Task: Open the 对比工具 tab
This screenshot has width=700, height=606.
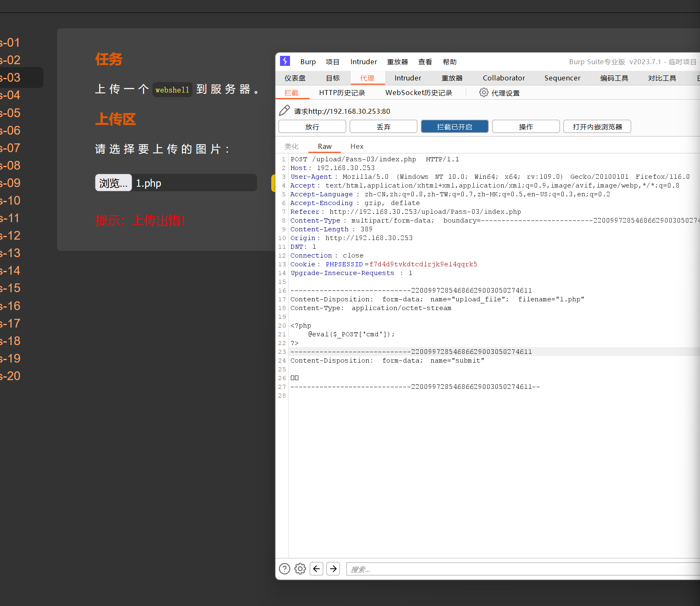Action: 662,78
